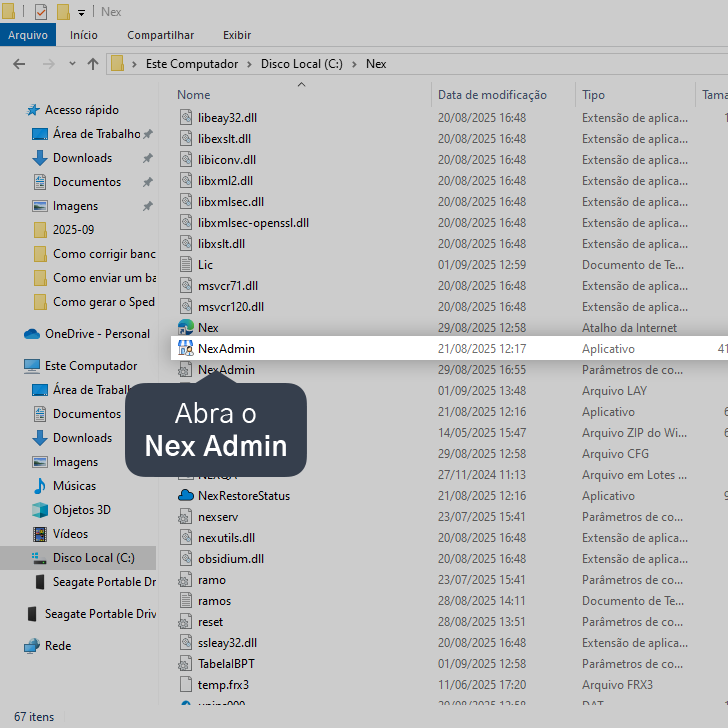Screen dimensions: 728x728
Task: Switch to the Exibir ribbon tab
Action: click(x=237, y=35)
